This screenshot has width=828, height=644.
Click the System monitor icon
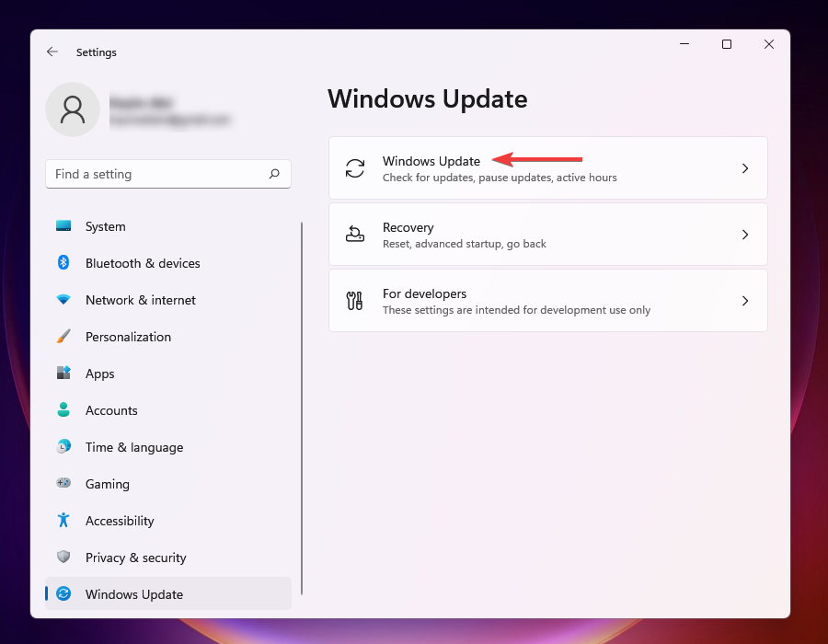coord(63,226)
